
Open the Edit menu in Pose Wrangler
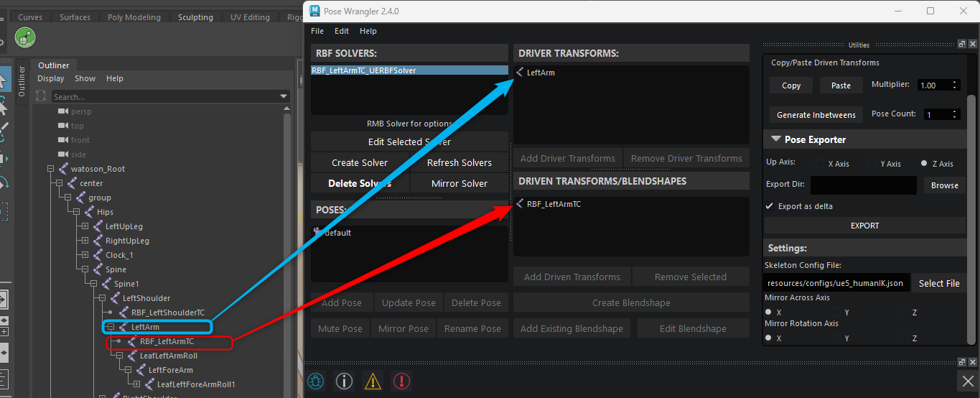[342, 31]
